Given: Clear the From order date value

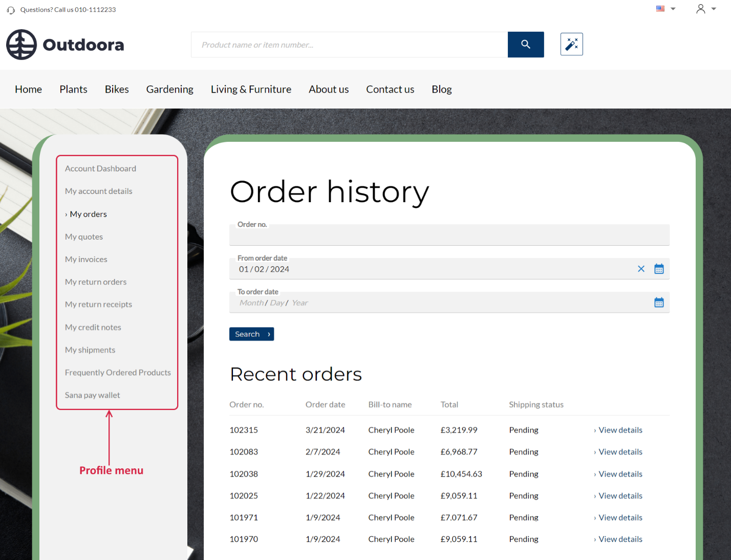Looking at the screenshot, I should point(641,269).
